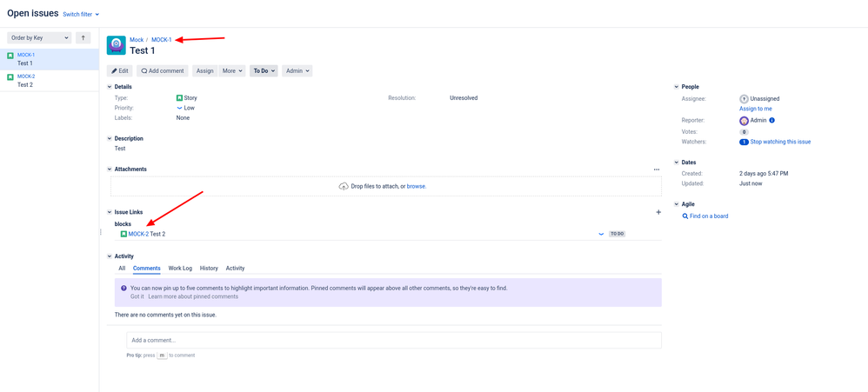Click the low priority icon on linked issue
868x392 pixels.
pos(601,234)
